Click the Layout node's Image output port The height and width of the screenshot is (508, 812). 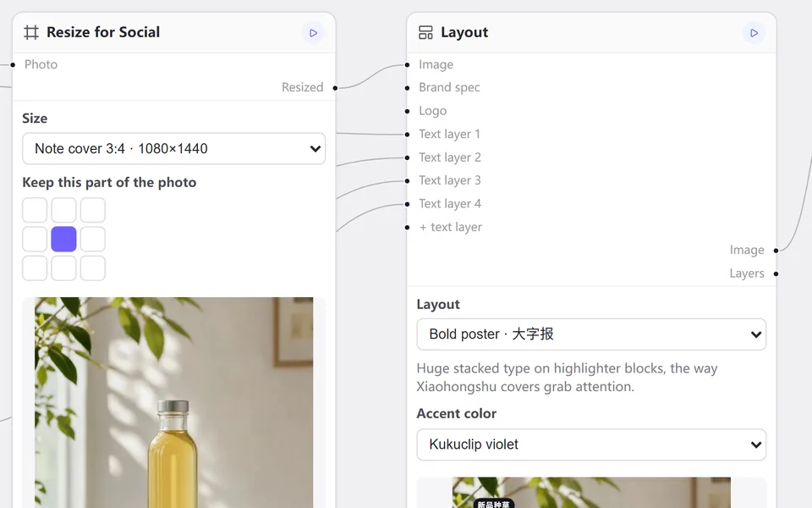776,251
